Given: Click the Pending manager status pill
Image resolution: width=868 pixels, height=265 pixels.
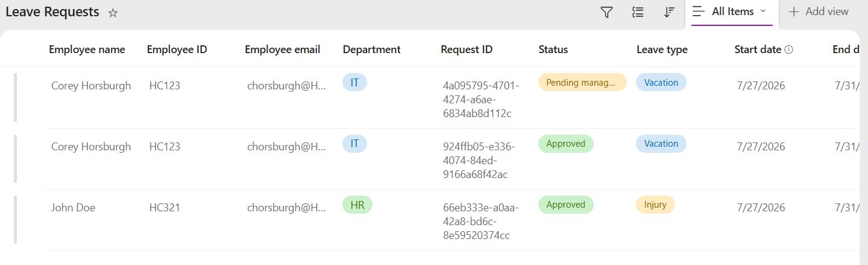Looking at the screenshot, I should (x=582, y=82).
